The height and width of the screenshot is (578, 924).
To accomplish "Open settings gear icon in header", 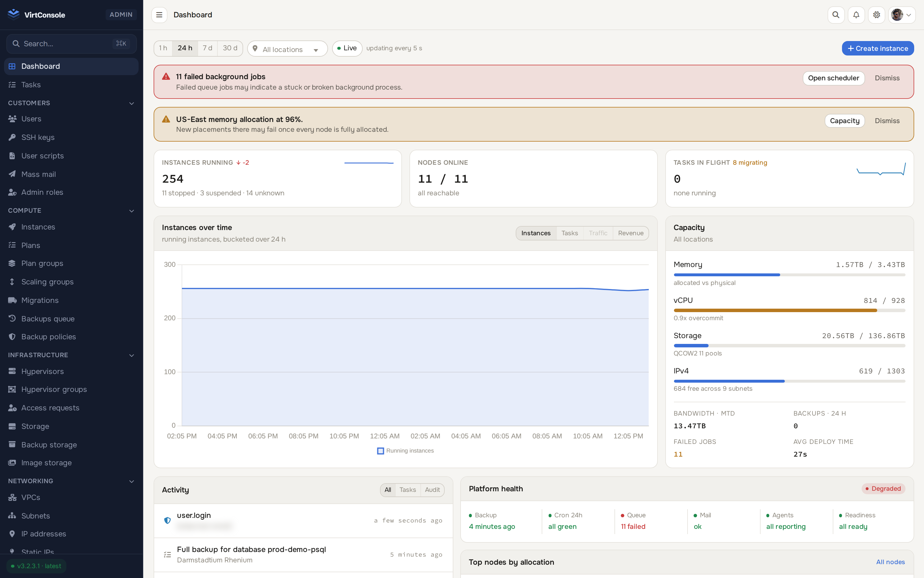I will pyautogui.click(x=876, y=15).
